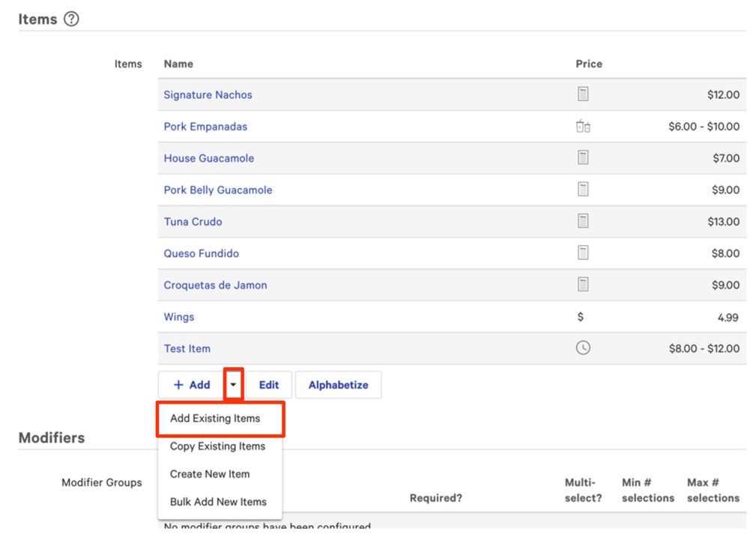Click the dollar sign icon for Wings

coord(580,317)
